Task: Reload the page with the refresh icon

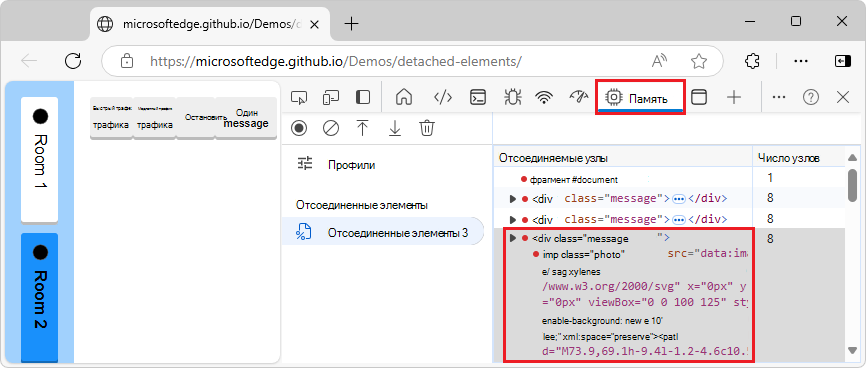Action: coord(73,61)
